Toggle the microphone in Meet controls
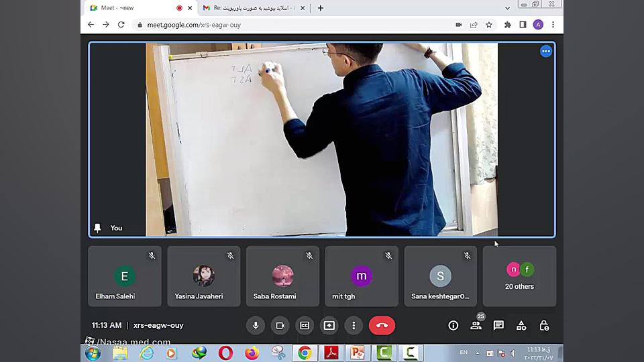The width and height of the screenshot is (644, 362). pos(256,326)
